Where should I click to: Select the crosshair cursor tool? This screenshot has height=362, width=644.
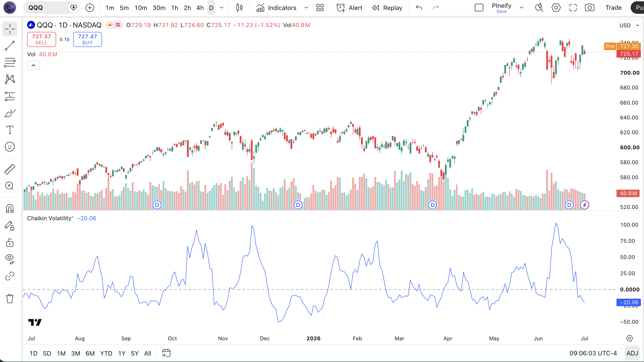(10, 29)
